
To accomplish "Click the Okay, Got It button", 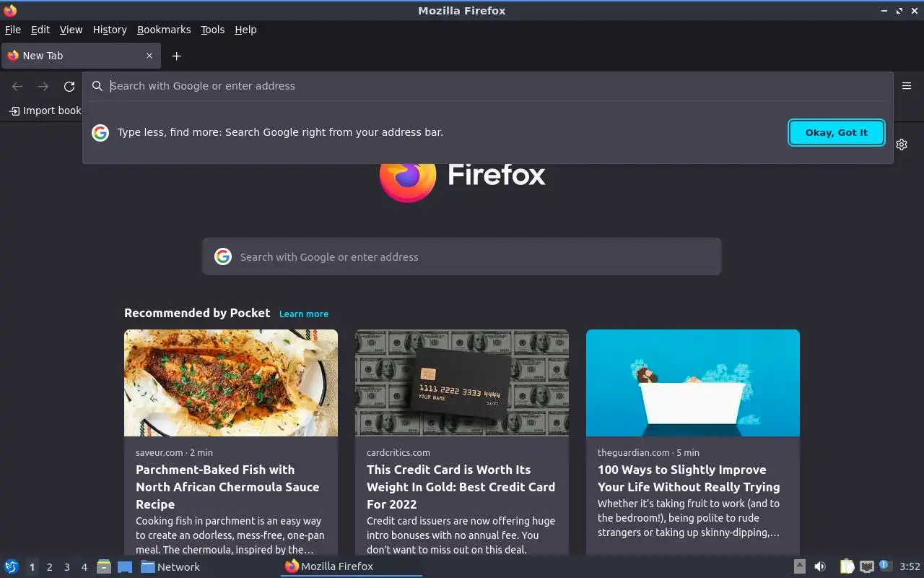I will pyautogui.click(x=836, y=132).
